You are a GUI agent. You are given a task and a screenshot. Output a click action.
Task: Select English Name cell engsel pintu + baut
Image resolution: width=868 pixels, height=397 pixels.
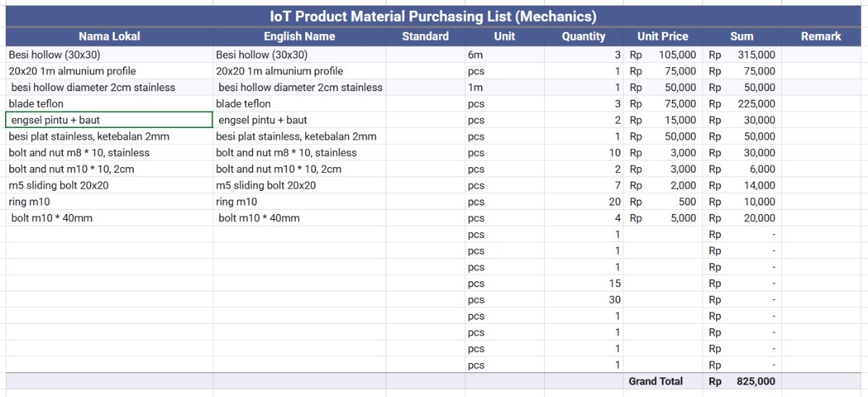(299, 120)
